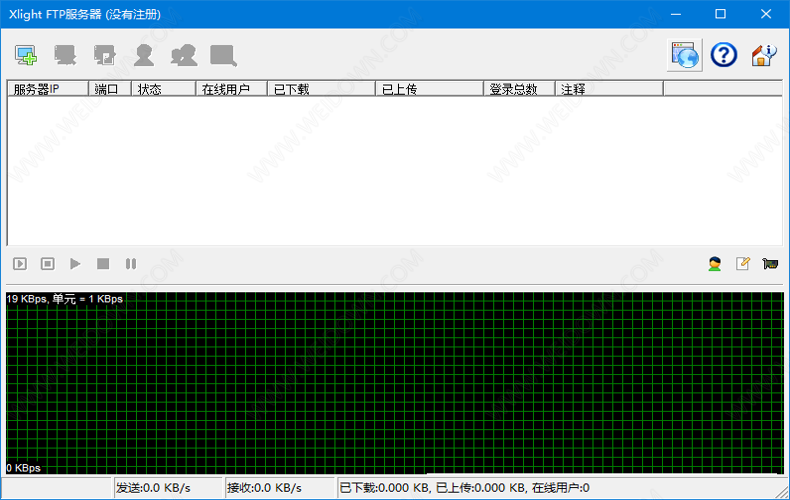790x500 pixels.
Task: Close the Xlight FTP window
Action: click(766, 14)
